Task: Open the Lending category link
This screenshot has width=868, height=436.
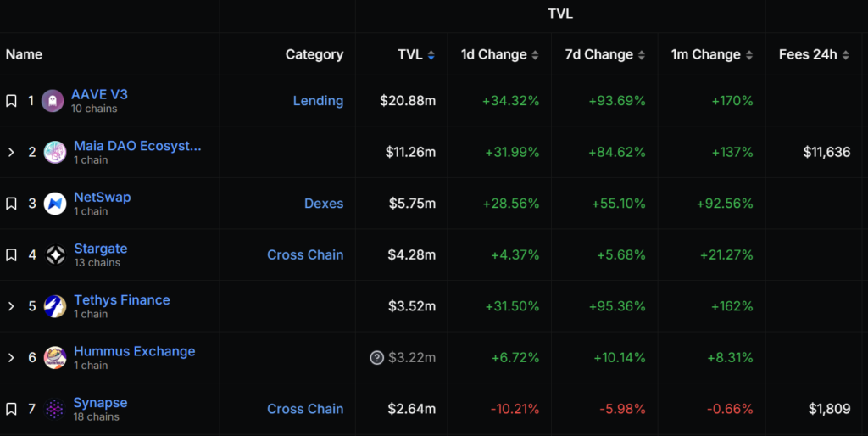Action: (318, 101)
